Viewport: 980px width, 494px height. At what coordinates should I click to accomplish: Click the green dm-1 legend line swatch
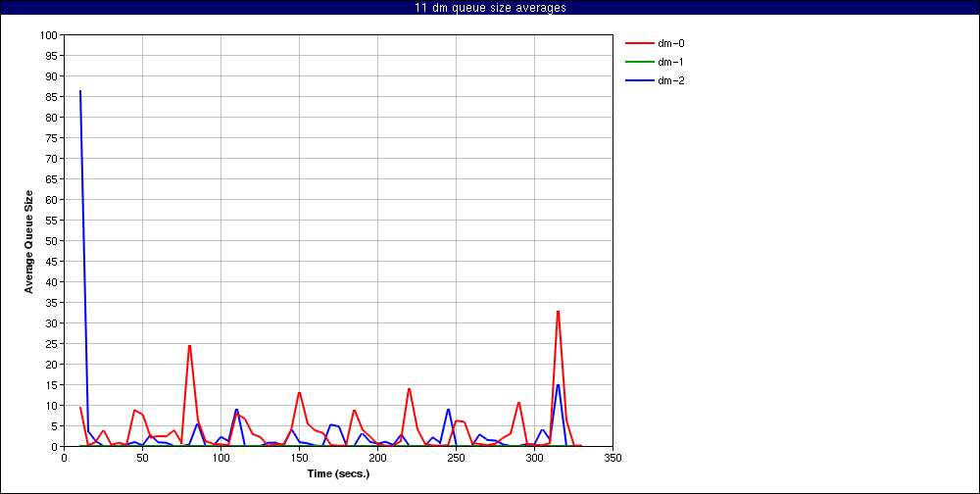point(639,62)
